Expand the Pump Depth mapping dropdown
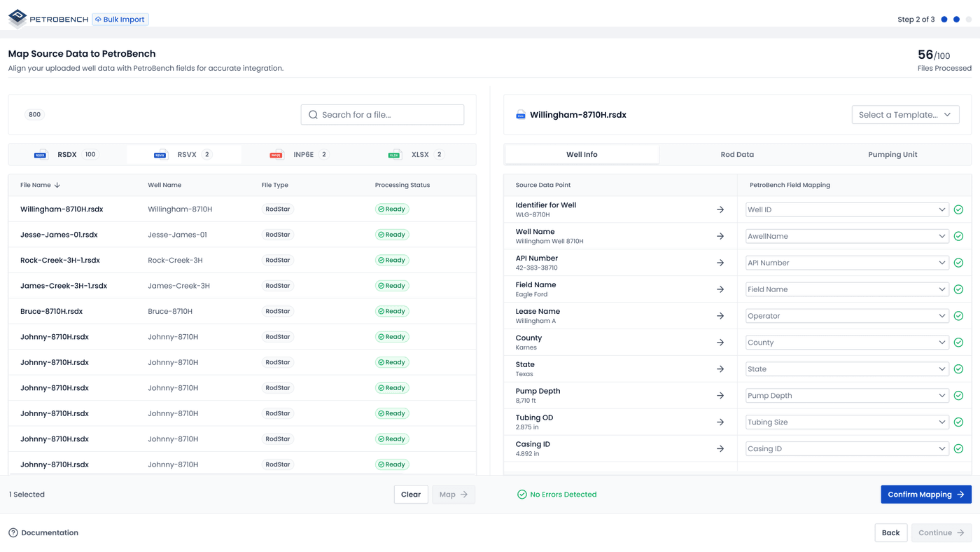980x552 pixels. pos(847,395)
